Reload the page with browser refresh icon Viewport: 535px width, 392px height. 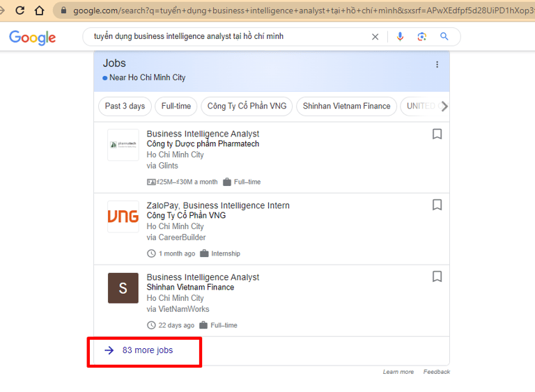(20, 10)
